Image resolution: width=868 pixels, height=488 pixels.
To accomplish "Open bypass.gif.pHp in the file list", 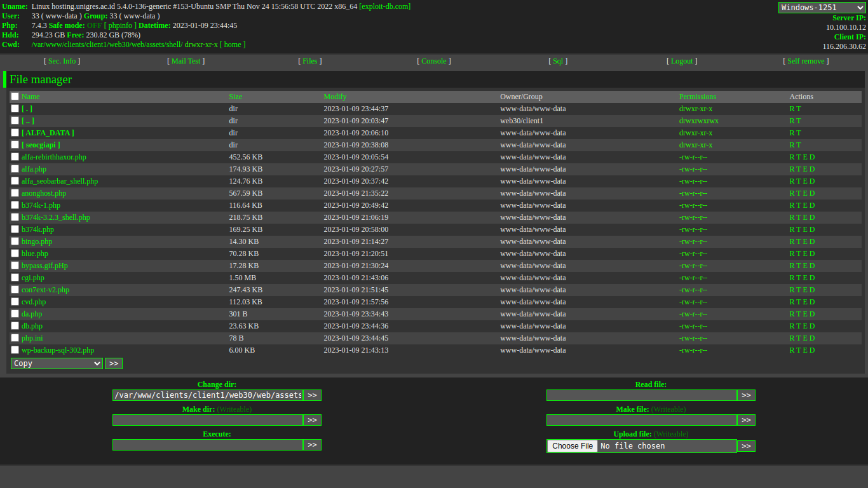I will 44,266.
